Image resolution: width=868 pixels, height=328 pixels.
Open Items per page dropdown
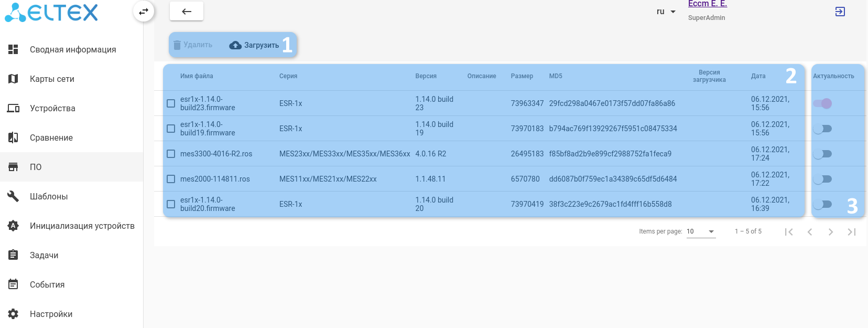click(701, 231)
